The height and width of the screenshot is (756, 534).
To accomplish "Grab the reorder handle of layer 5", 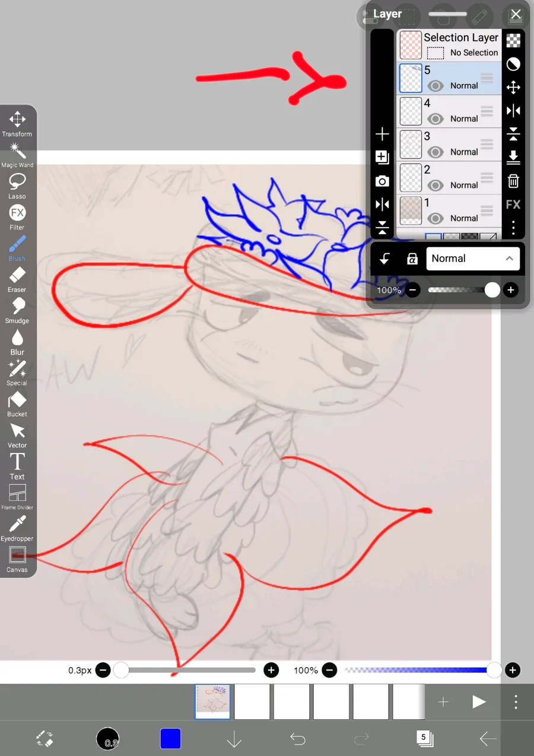I will (x=487, y=78).
